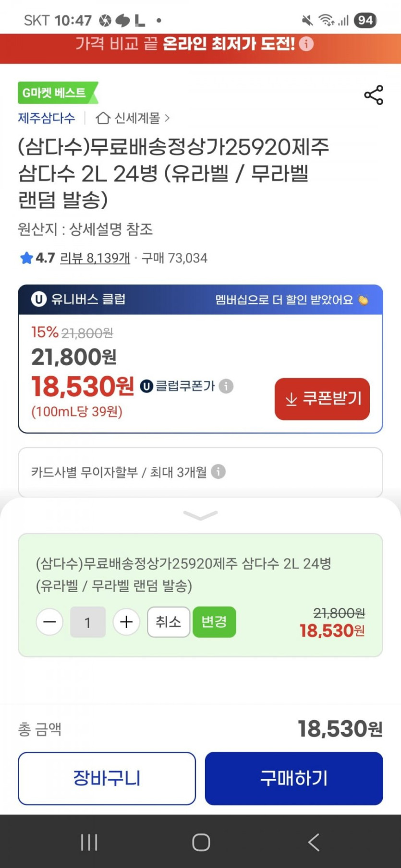Screen dimensions: 401x868
Task: Tap info icon next to 무이자할부
Action: point(219,472)
